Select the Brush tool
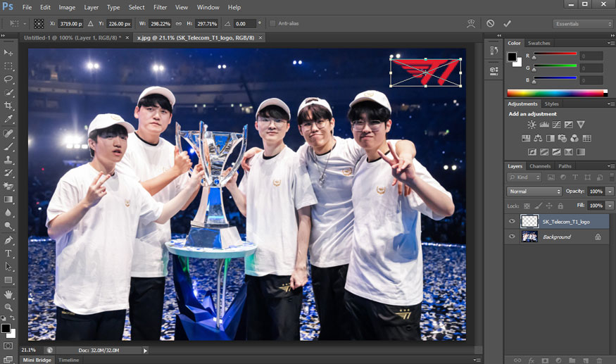616x364 pixels. pyautogui.click(x=8, y=146)
